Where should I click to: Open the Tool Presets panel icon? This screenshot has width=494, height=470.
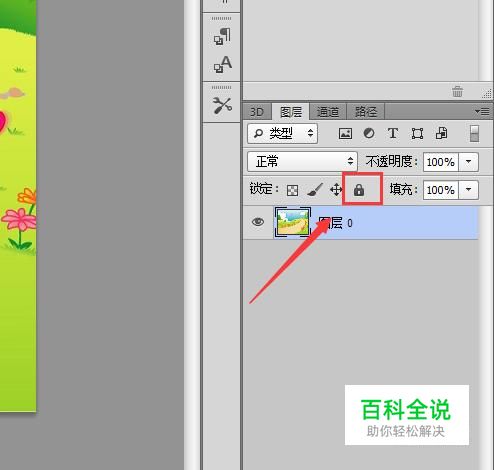222,105
